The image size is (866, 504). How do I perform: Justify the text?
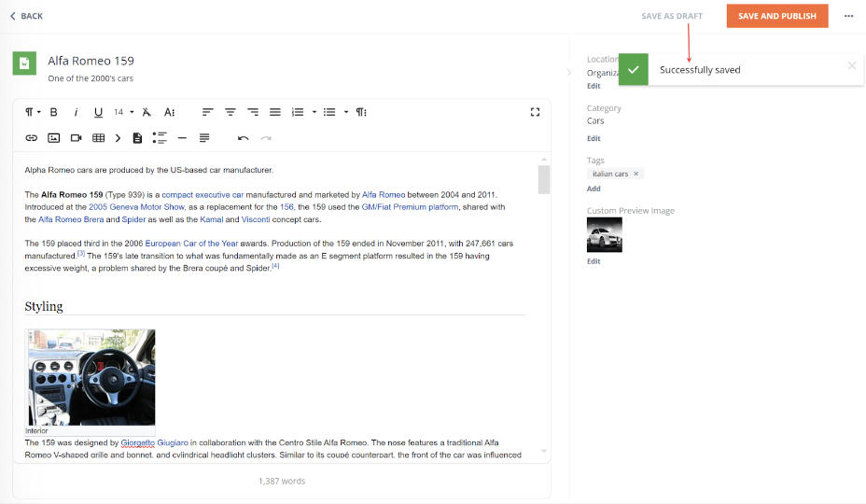pyautogui.click(x=275, y=112)
